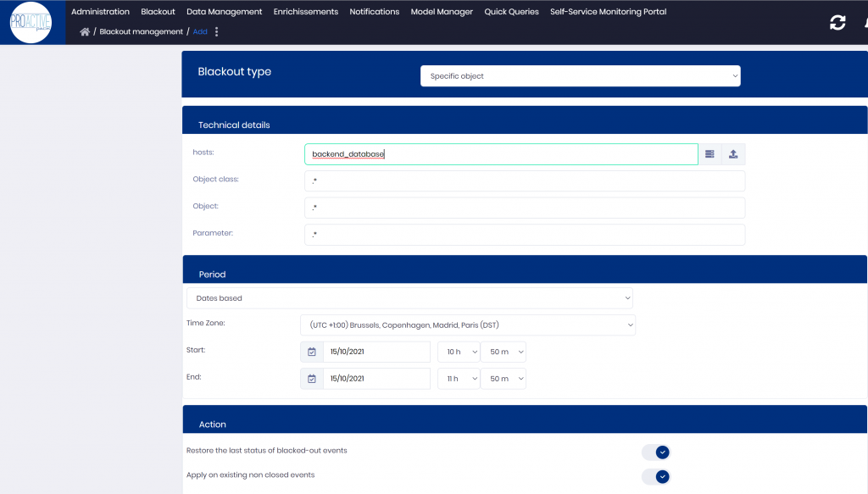Viewport: 868px width, 494px height.
Task: Click the Start date text field
Action: (x=376, y=352)
